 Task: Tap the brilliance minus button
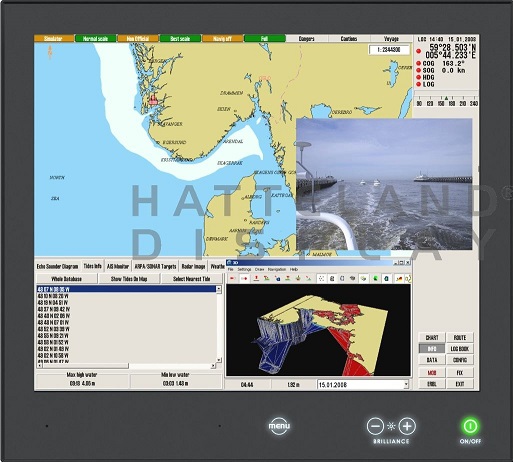[x=375, y=426]
